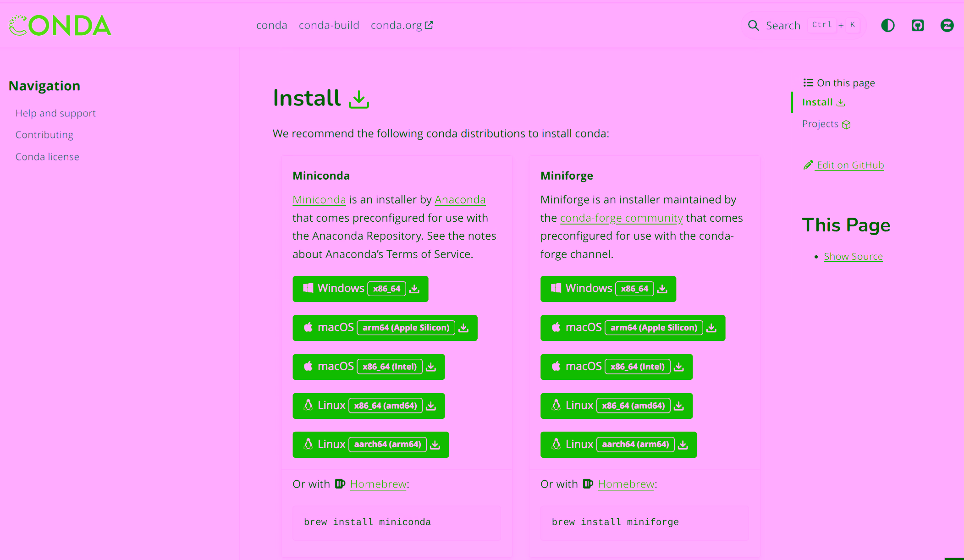Follow the Anaconda hyperlink
This screenshot has width=964, height=560.
point(460,200)
